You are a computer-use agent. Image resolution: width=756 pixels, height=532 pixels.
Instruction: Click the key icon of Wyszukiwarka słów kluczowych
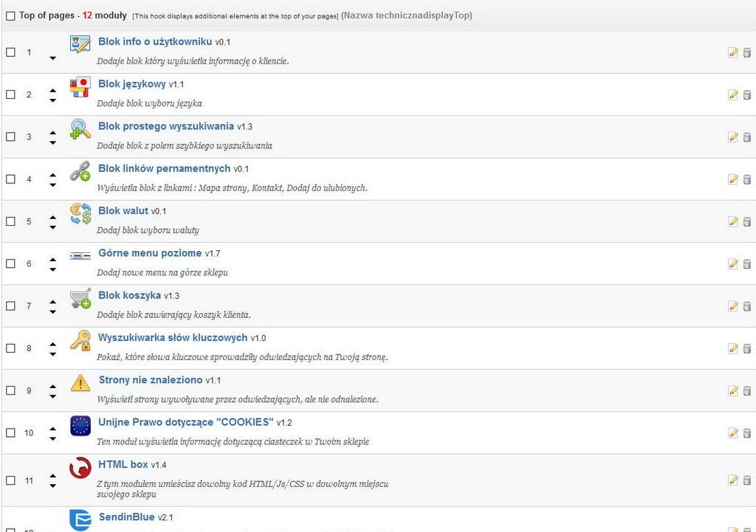(80, 341)
